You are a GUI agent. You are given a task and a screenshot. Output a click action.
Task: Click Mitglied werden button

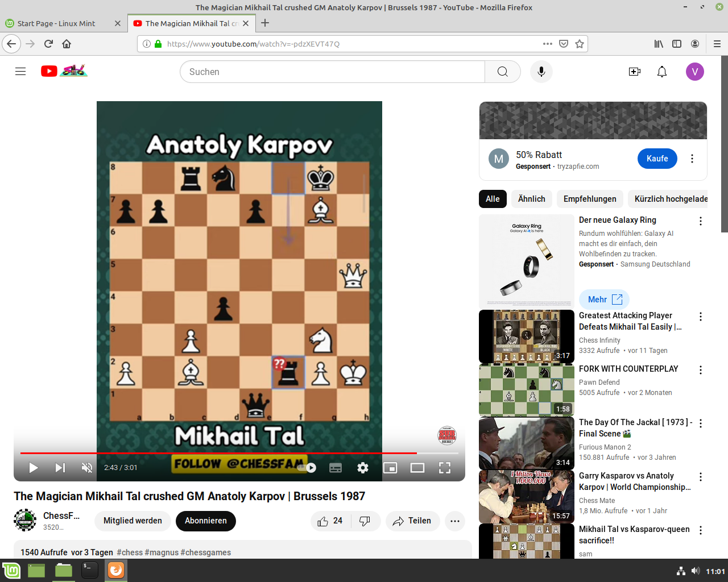133,521
